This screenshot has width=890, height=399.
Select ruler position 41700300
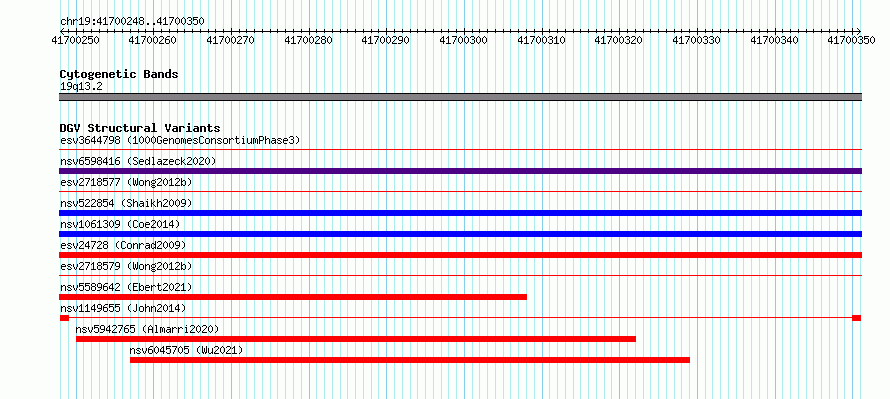[463, 40]
